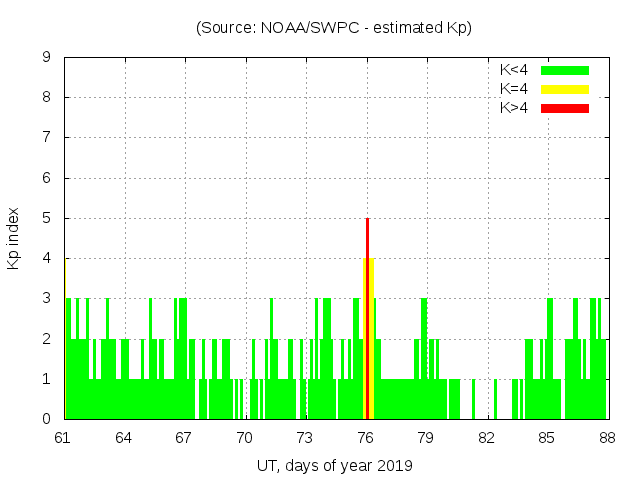Screen dimensions: 640x480
Task: Click the y-axis tick label 5
Action: pyautogui.click(x=47, y=218)
